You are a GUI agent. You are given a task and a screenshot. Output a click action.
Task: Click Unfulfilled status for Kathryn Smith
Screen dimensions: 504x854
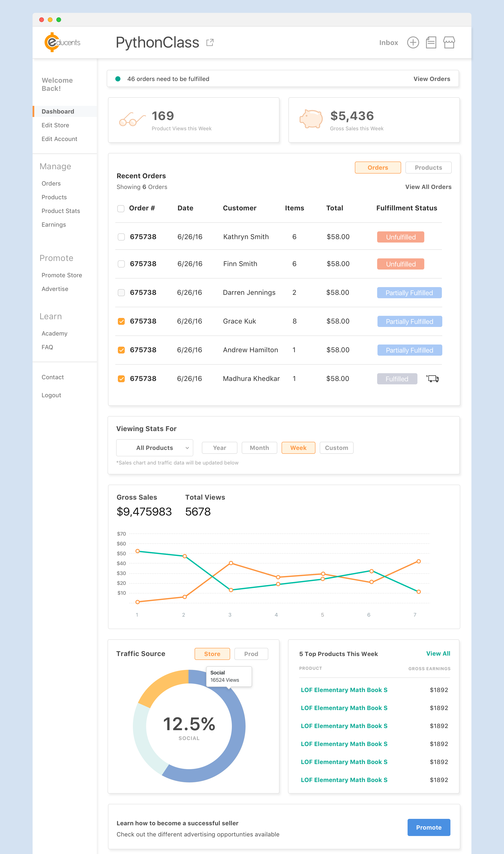tap(400, 237)
